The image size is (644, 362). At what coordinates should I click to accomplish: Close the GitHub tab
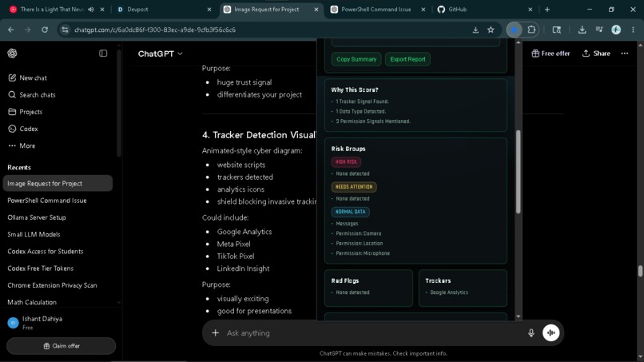(531, 9)
